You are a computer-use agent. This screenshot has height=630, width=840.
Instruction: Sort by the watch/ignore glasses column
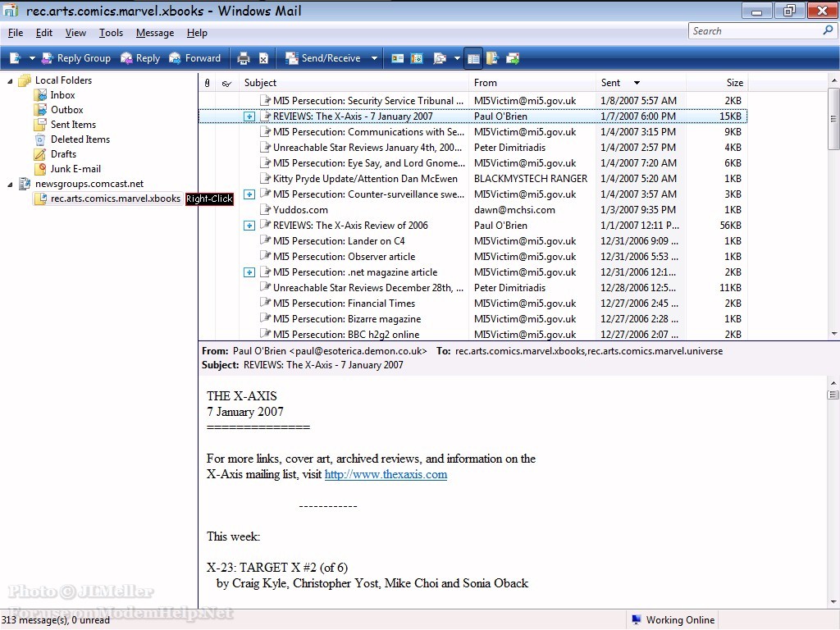coord(226,83)
